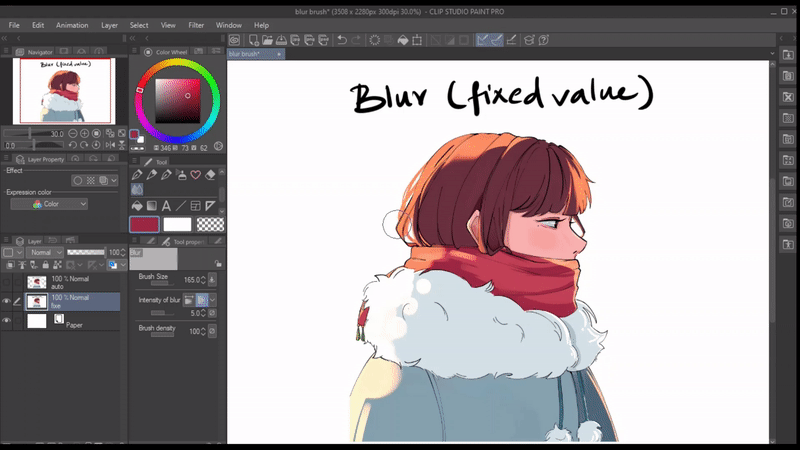
Task: Show the auto layer
Action: tap(6, 282)
